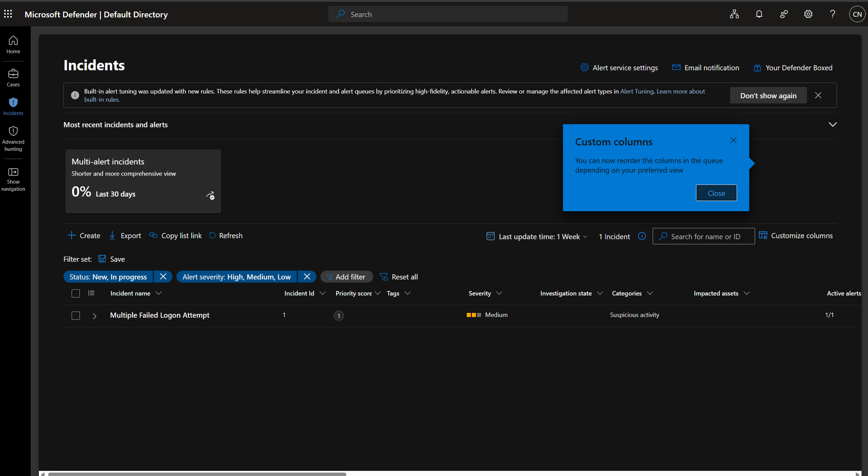This screenshot has height=476, width=868.
Task: Open Advanced hunting in the sidebar
Action: coord(13,139)
